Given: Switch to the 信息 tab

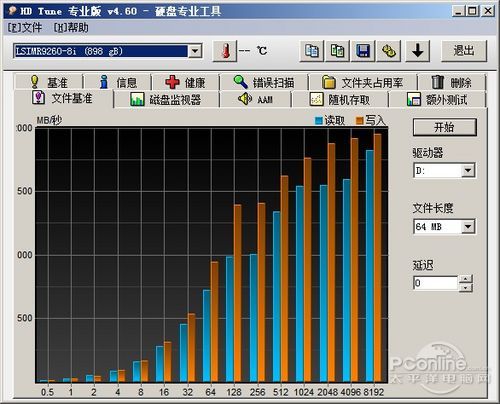Looking at the screenshot, I should [x=118, y=82].
